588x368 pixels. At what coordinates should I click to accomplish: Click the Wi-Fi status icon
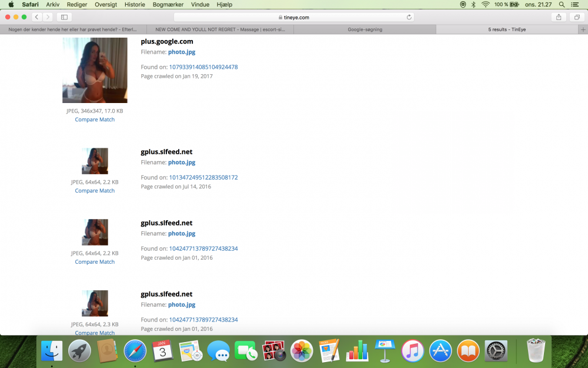click(x=486, y=5)
